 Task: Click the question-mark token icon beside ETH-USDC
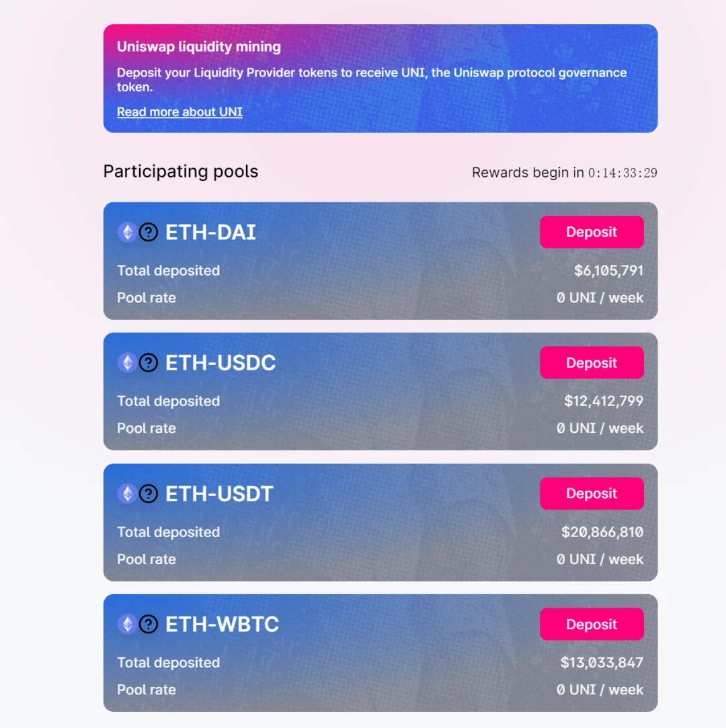(149, 362)
